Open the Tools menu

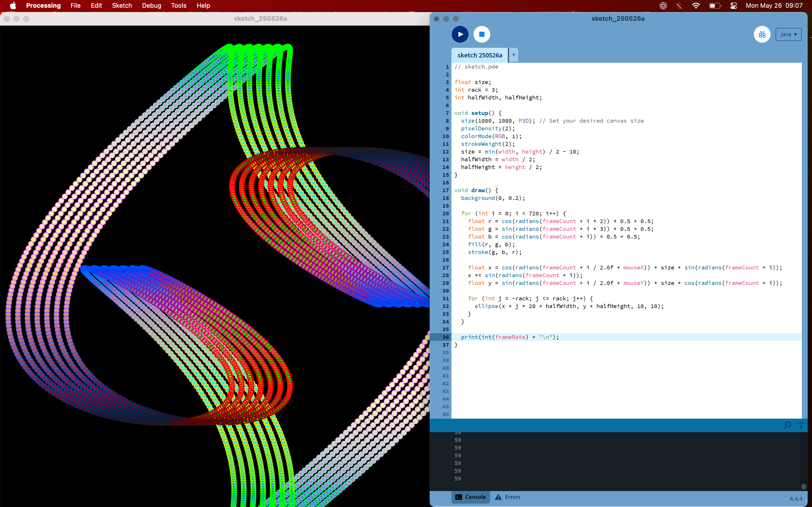coord(179,6)
